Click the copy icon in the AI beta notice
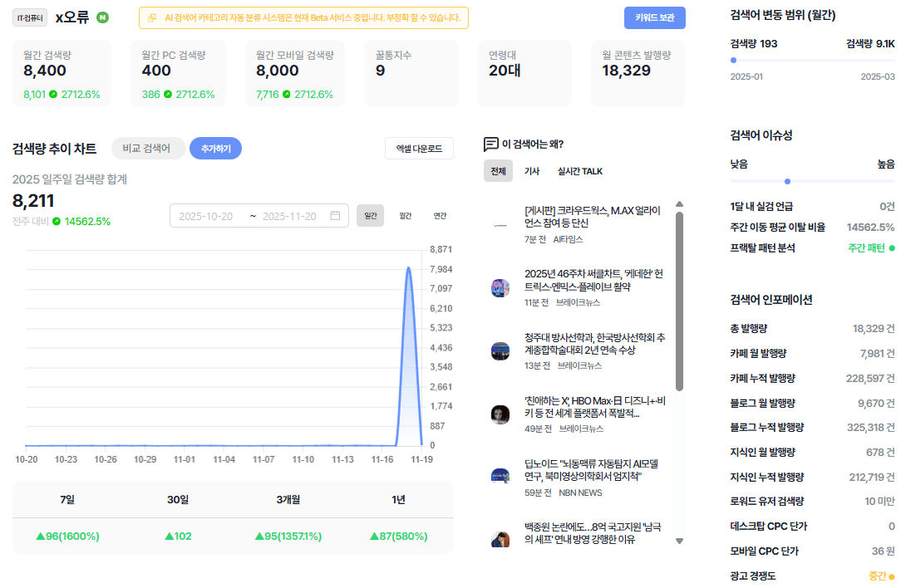Image resolution: width=906 pixels, height=588 pixels. click(152, 18)
